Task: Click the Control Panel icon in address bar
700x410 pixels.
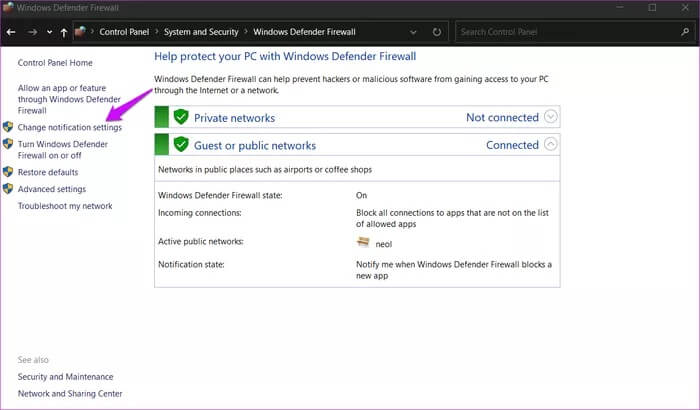Action: coord(80,32)
